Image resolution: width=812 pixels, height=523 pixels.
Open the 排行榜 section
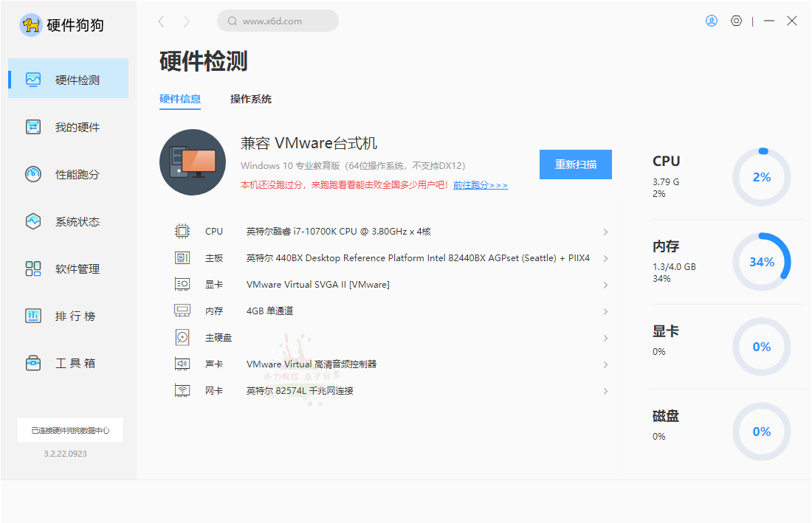32,316
